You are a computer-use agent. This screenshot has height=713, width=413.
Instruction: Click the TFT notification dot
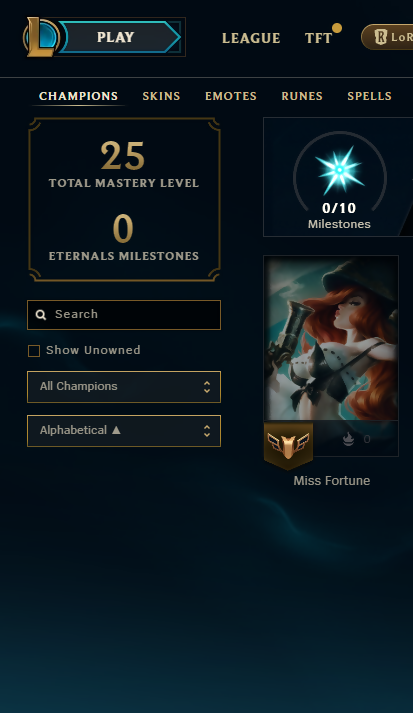[337, 28]
